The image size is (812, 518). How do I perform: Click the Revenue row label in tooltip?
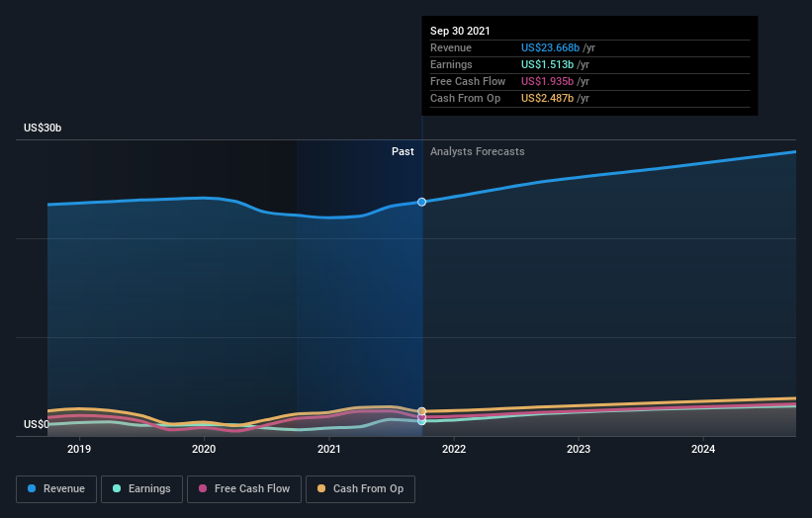pyautogui.click(x=451, y=47)
